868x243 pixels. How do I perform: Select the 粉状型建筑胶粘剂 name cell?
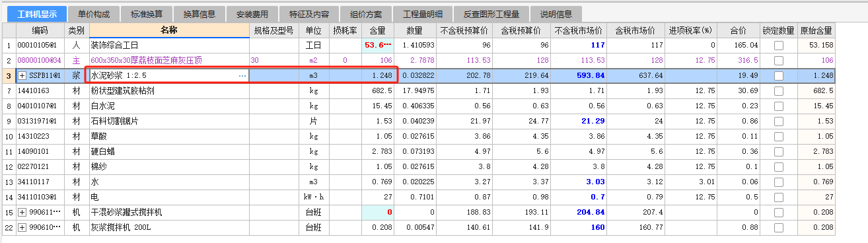click(169, 90)
